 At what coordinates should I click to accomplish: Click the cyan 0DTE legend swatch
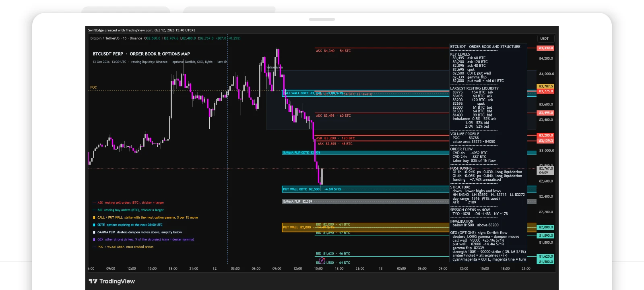(94, 225)
